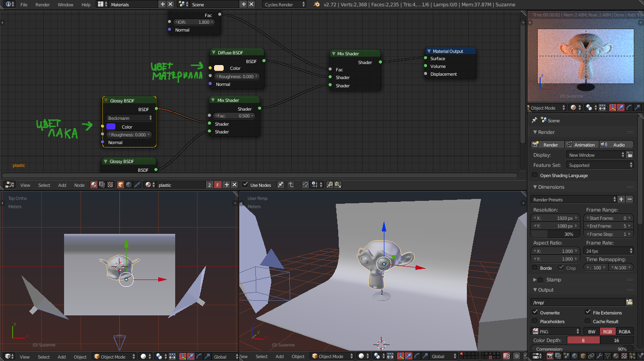Open the PNG file format dropdown

pyautogui.click(x=556, y=331)
